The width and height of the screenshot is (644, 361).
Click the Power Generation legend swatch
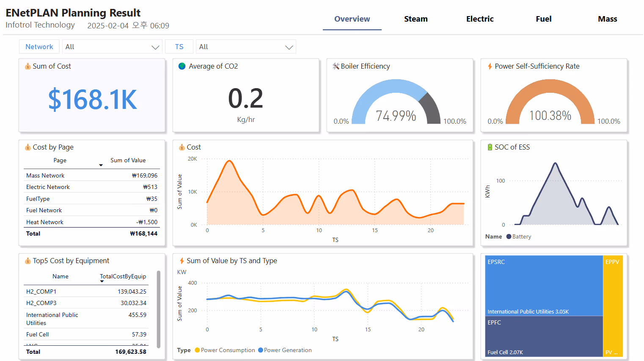pyautogui.click(x=261, y=350)
